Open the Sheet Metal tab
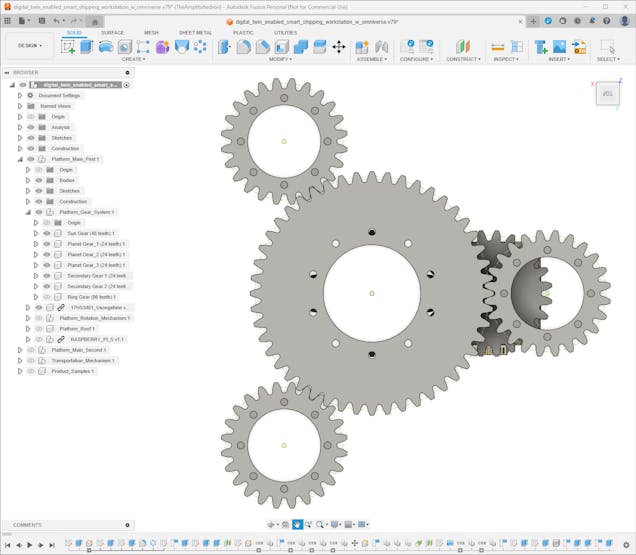 [x=195, y=32]
